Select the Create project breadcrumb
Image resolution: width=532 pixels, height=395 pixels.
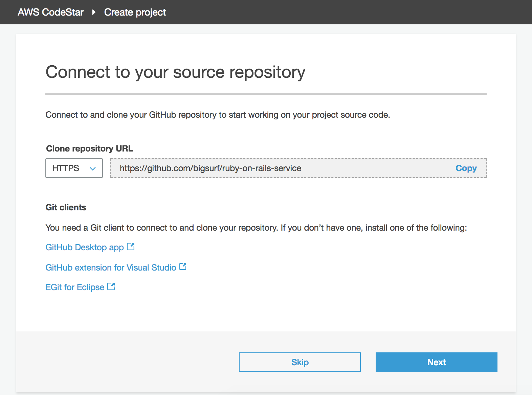tap(135, 12)
